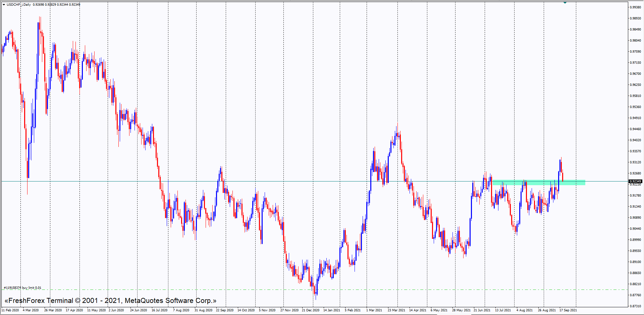This screenshot has width=644, height=315.
Task: Click the 0.87310 price scale label
Action: tap(635, 306)
